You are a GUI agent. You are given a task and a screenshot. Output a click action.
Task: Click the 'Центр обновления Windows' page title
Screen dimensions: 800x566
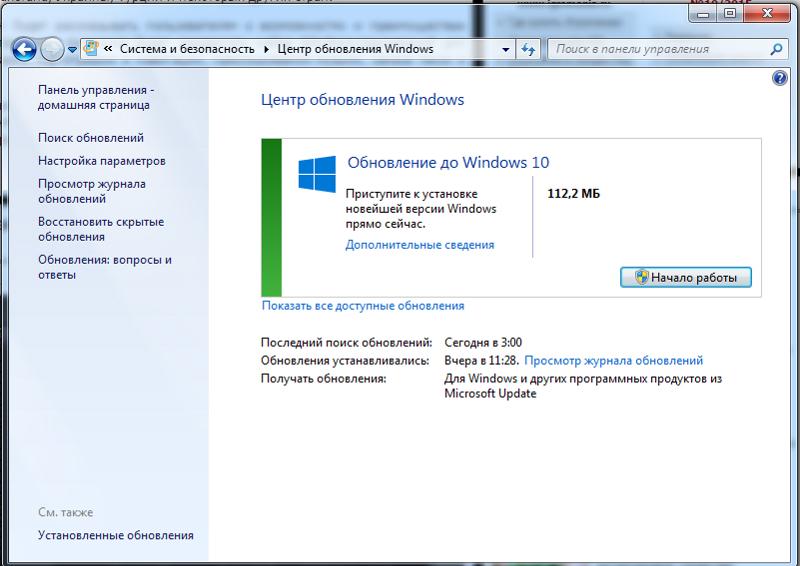click(362, 100)
